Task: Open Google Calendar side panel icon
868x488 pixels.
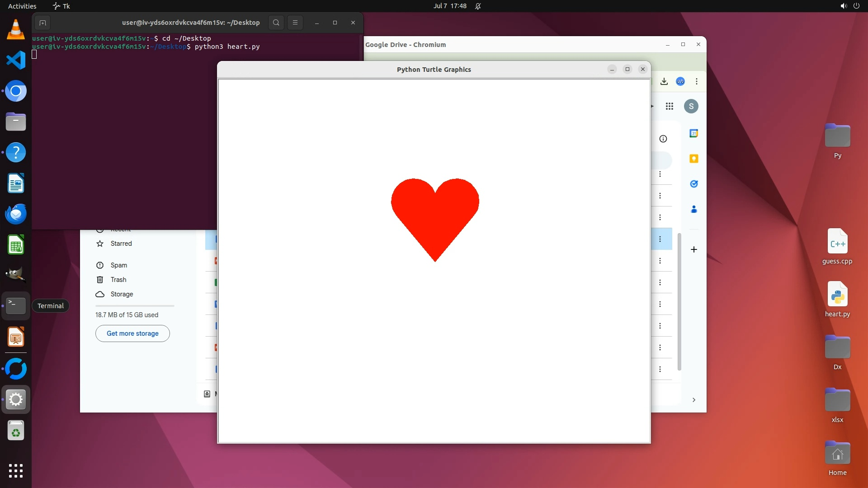Action: point(693,133)
